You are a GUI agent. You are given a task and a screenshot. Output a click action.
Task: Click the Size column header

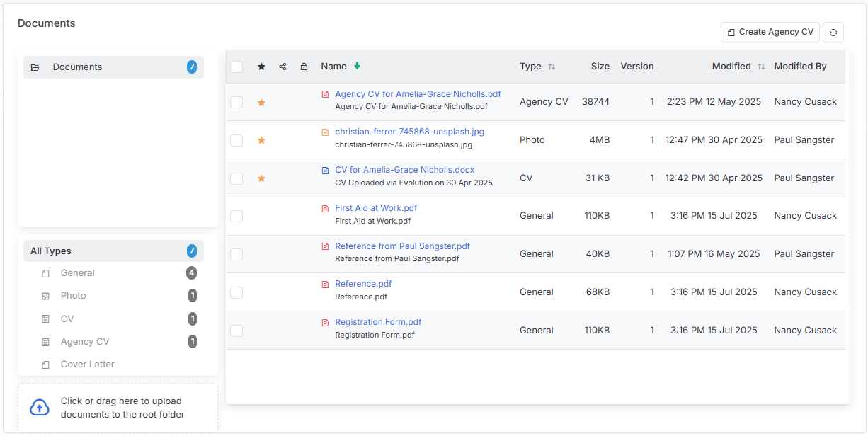(600, 67)
